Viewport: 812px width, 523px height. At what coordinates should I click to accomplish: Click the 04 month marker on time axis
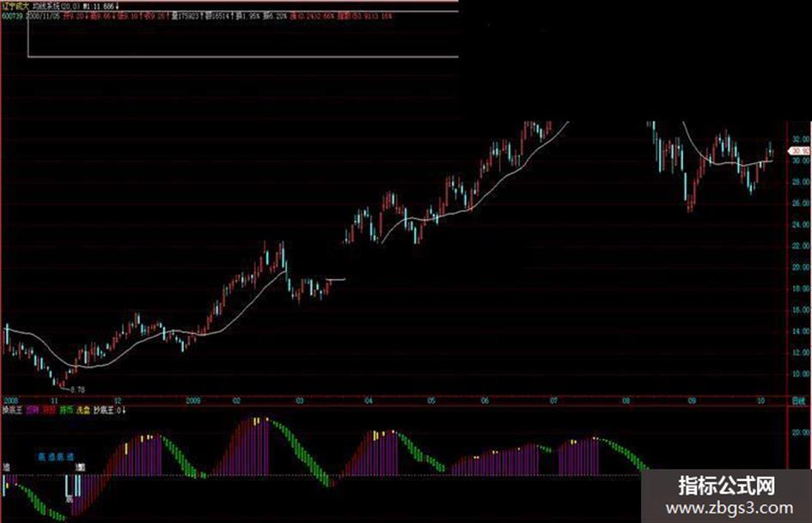point(369,401)
